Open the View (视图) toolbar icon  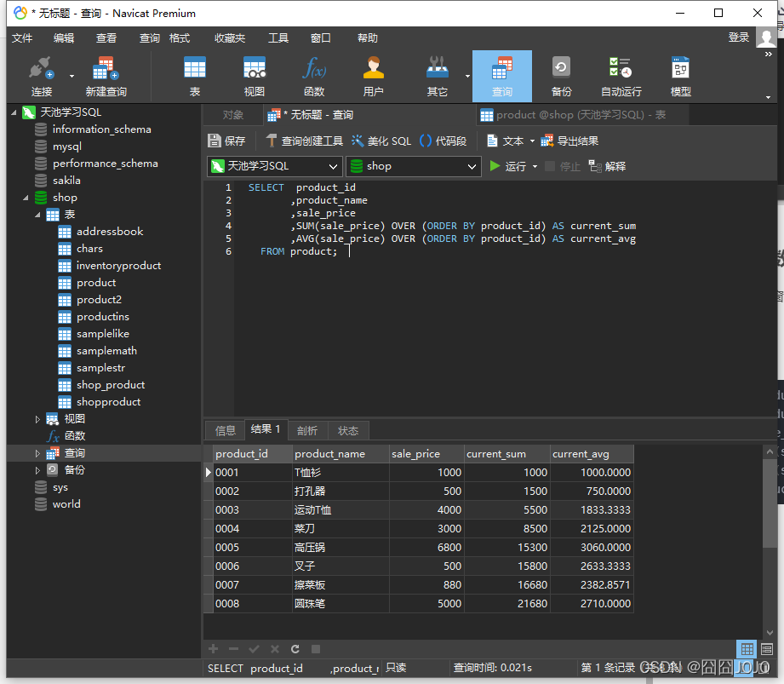pyautogui.click(x=254, y=77)
